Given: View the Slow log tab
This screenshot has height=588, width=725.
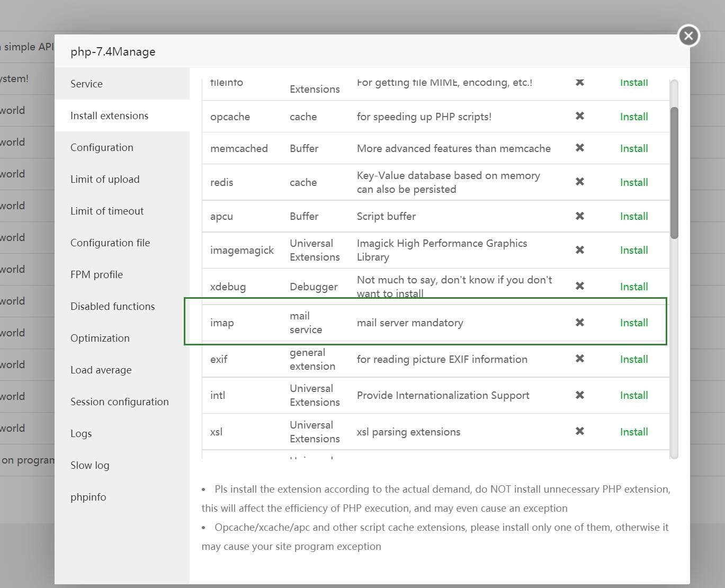Looking at the screenshot, I should point(89,465).
